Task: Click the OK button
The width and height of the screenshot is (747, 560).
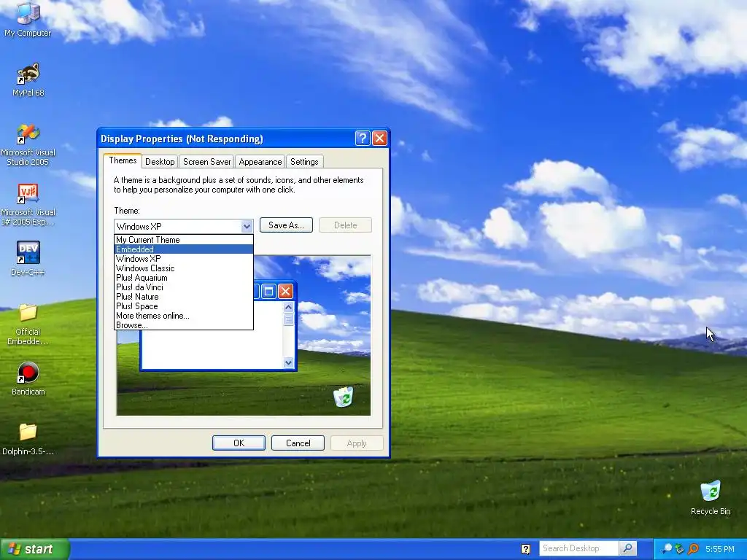Action: pyautogui.click(x=239, y=443)
